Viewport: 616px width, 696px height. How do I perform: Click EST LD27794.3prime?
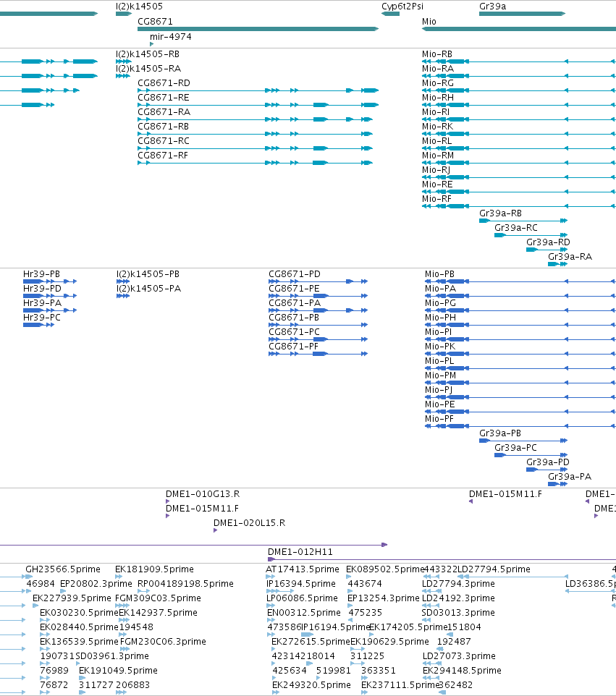458,584
